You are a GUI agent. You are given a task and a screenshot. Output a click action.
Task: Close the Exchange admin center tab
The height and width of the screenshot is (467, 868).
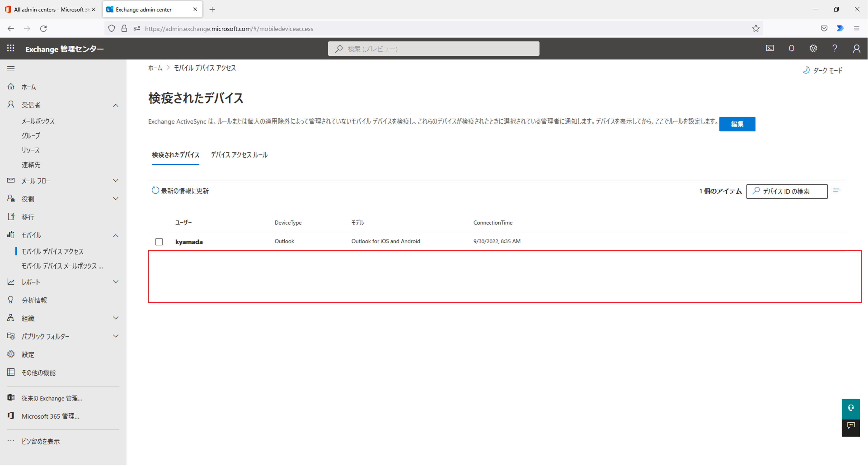(195, 9)
